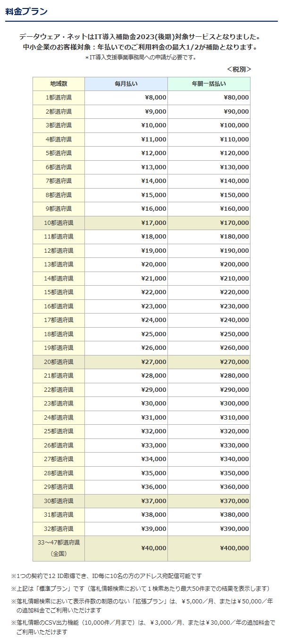292x644 pixels.
Task: Click the ¥40,000 nationwide monthly price
Action: click(x=154, y=548)
